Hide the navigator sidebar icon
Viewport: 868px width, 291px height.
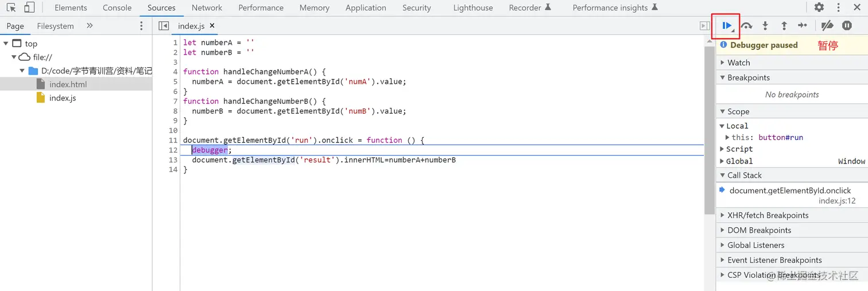coord(164,26)
